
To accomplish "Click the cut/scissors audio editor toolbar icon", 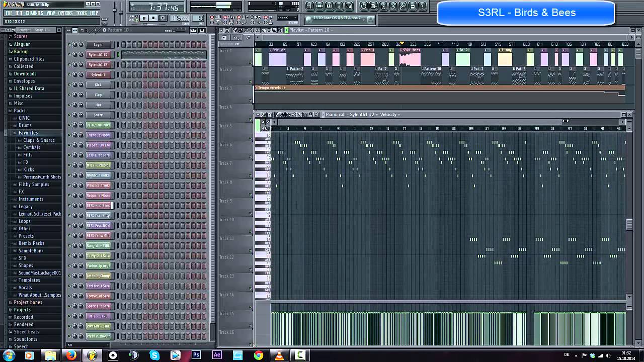I will point(393,6).
